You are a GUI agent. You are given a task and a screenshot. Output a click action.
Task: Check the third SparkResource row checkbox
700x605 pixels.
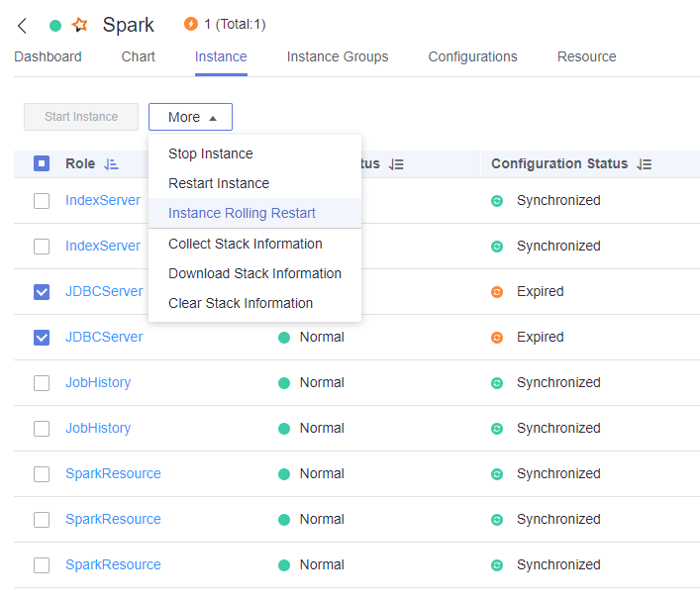coord(42,565)
